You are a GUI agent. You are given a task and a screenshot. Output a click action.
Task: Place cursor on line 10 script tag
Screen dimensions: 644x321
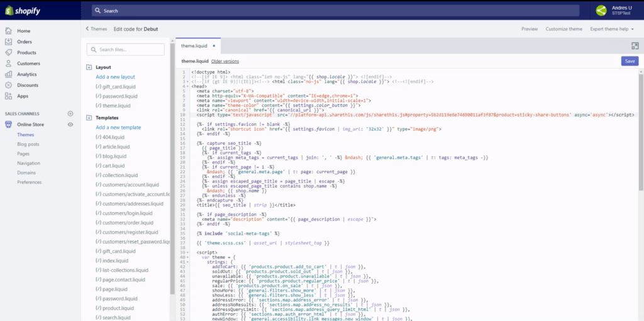click(415, 115)
